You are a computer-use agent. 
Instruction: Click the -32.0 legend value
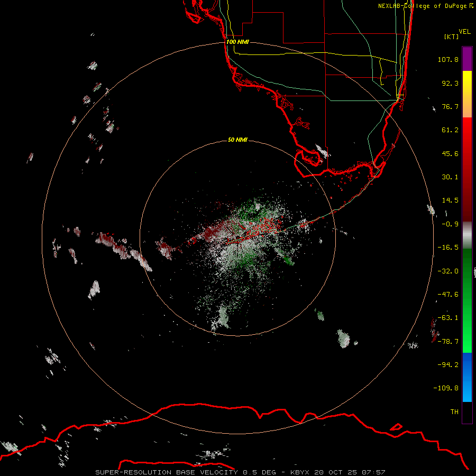click(x=448, y=271)
